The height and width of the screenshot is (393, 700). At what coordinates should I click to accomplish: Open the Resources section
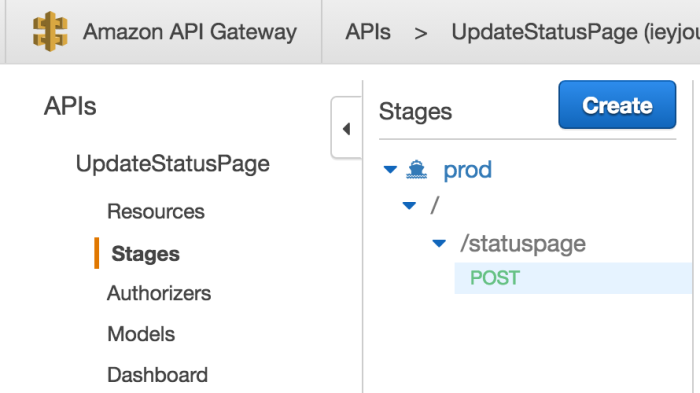tap(156, 211)
